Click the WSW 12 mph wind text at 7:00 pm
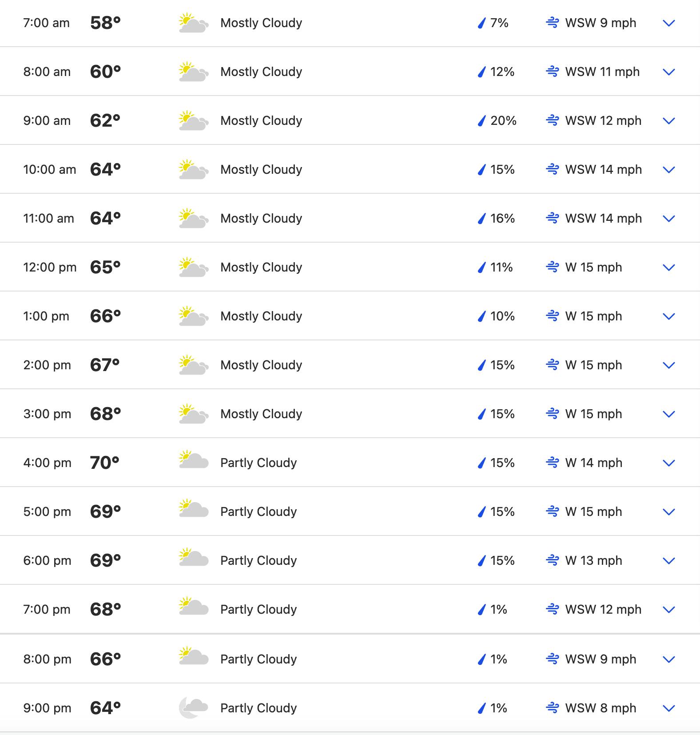This screenshot has width=700, height=735. [x=603, y=609]
